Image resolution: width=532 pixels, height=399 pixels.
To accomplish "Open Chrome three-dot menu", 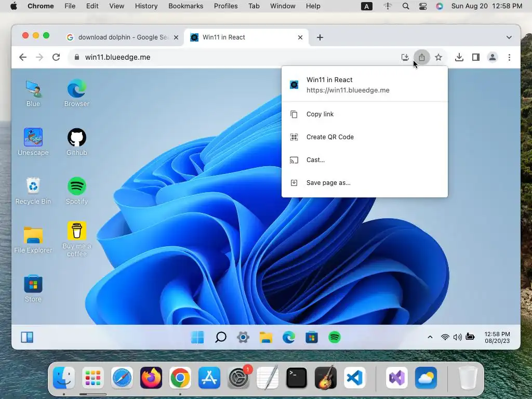I will click(x=509, y=57).
